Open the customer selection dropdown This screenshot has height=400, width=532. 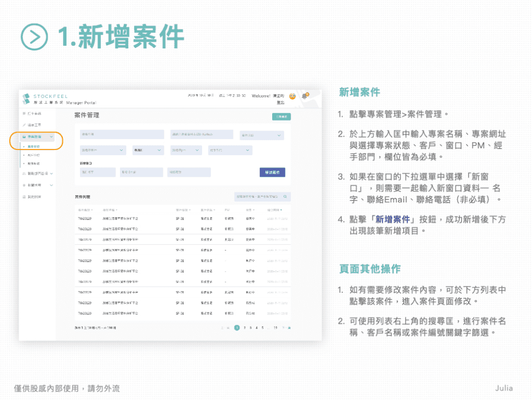pos(103,150)
